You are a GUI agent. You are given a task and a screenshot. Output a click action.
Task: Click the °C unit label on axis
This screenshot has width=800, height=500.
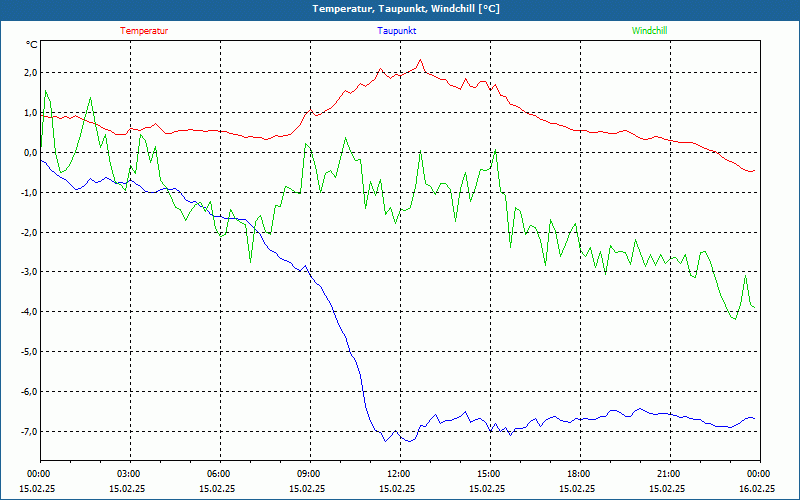point(32,45)
